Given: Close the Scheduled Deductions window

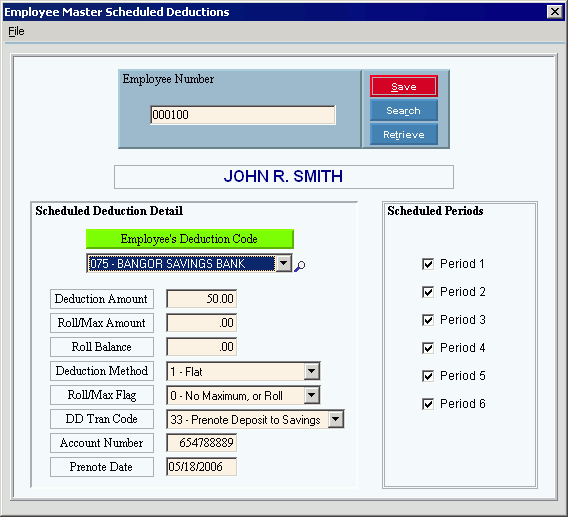Looking at the screenshot, I should click(555, 12).
